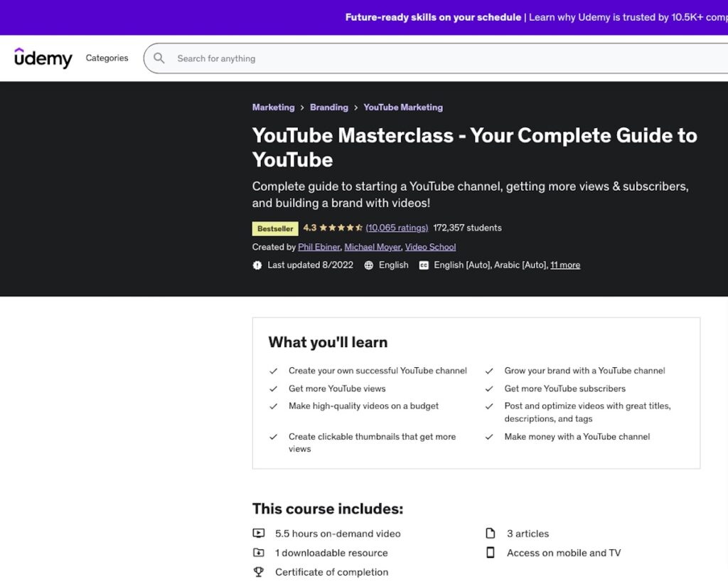728x587 pixels.
Task: Click the This course includes heading
Action: pos(328,509)
